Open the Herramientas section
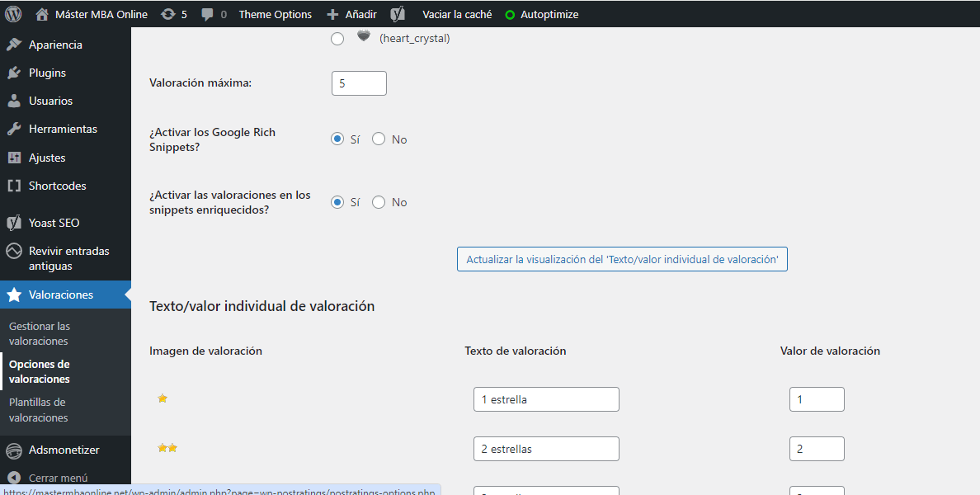The height and width of the screenshot is (495, 980). (63, 129)
